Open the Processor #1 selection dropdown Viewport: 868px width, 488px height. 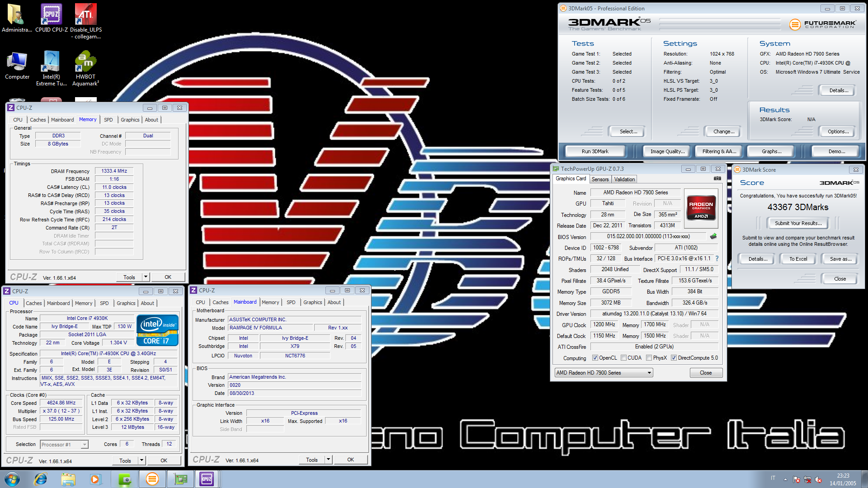[x=64, y=445]
